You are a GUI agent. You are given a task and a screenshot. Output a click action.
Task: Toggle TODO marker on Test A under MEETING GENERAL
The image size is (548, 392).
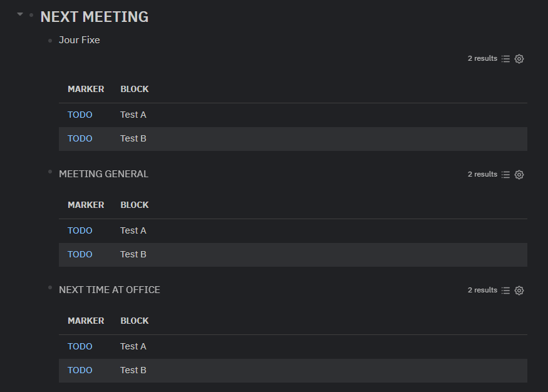click(x=80, y=230)
